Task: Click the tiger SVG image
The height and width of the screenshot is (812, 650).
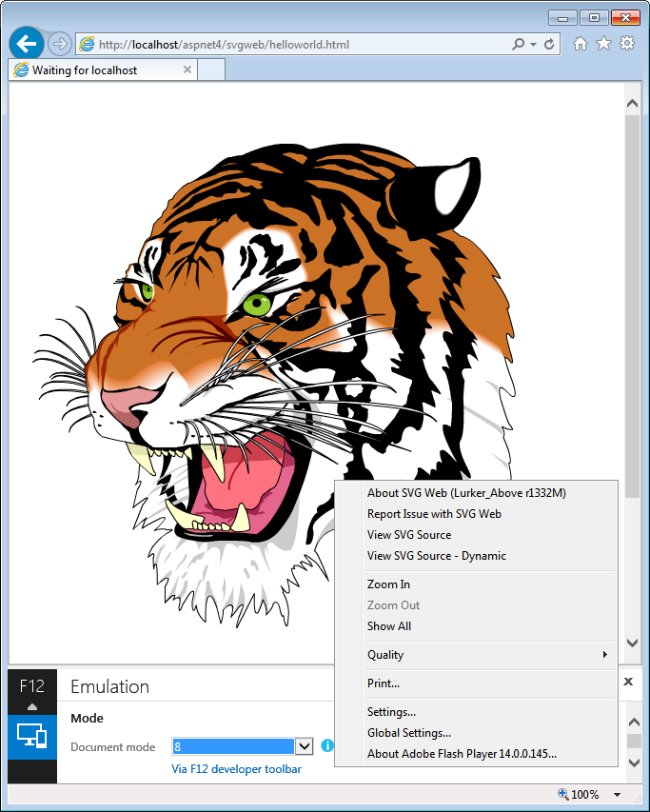Action: point(274,384)
